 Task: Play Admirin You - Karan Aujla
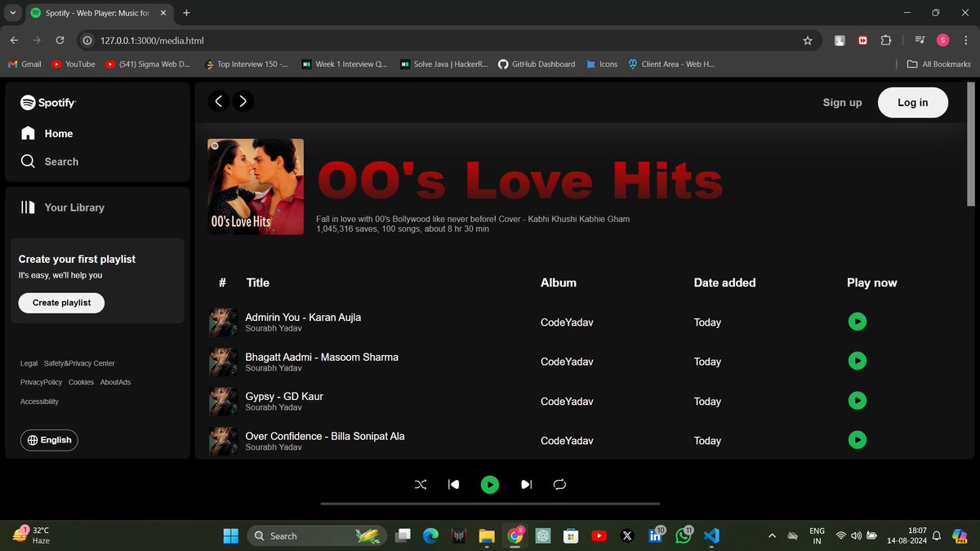click(857, 322)
